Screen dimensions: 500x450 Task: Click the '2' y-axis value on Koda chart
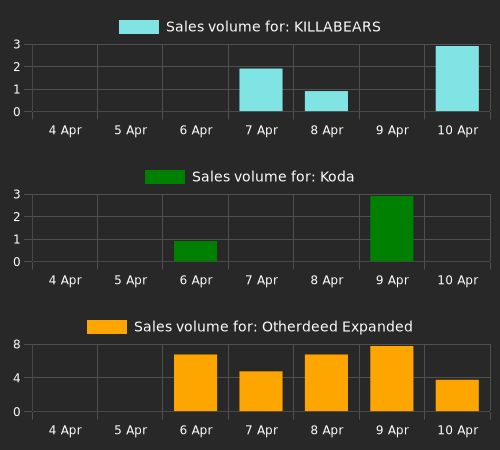point(17,217)
